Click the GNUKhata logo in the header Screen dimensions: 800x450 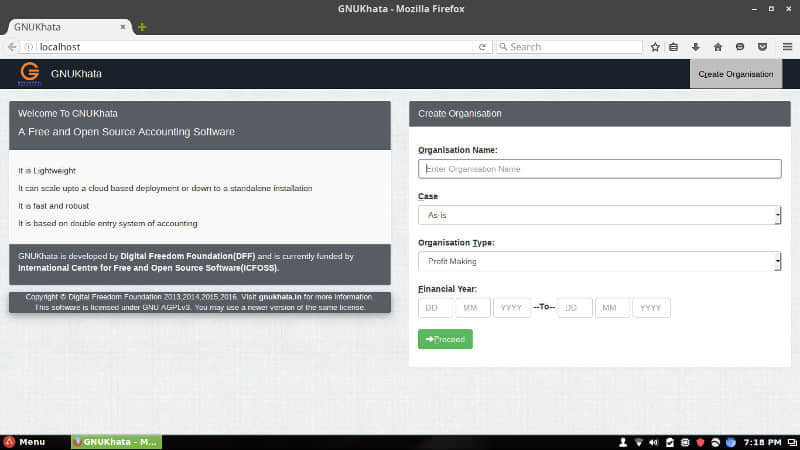point(30,73)
